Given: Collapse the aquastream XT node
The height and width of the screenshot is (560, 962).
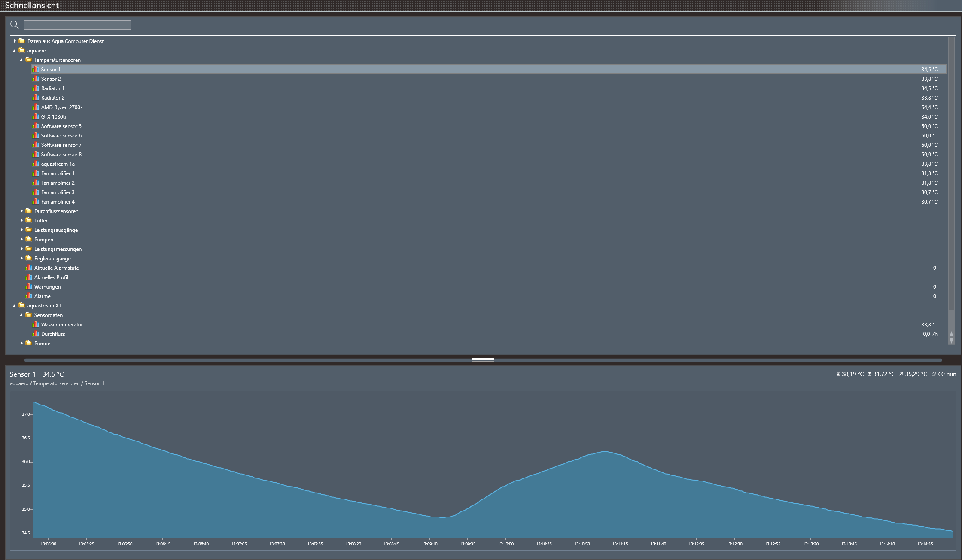Looking at the screenshot, I should click(x=15, y=306).
